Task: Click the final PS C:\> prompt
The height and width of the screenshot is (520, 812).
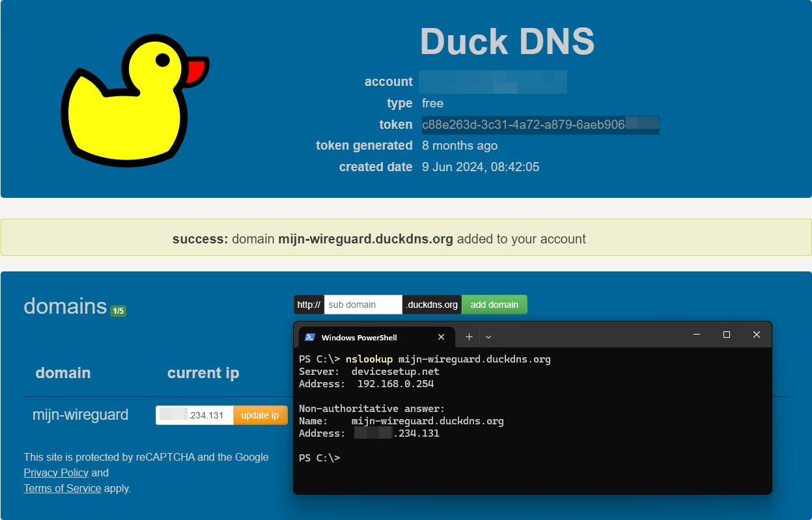Action: (319, 458)
